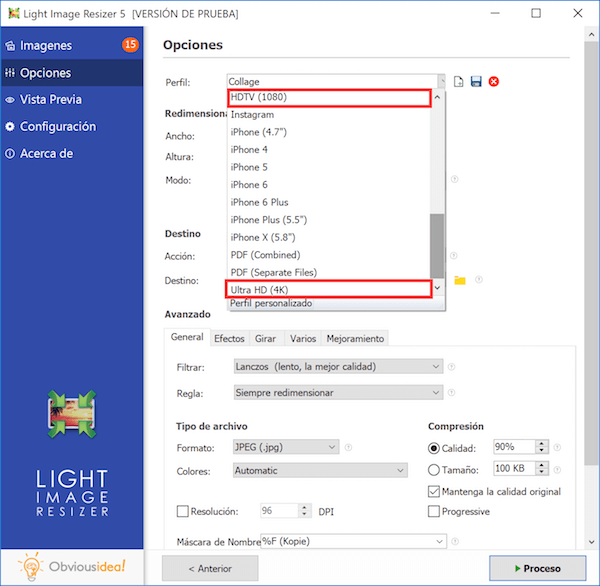Screen dimensions: 600x586
Task: Select iPhone X (5.8") profile
Action: click(329, 238)
